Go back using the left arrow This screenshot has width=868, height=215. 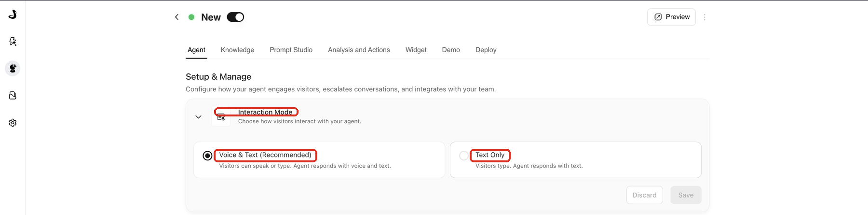176,17
